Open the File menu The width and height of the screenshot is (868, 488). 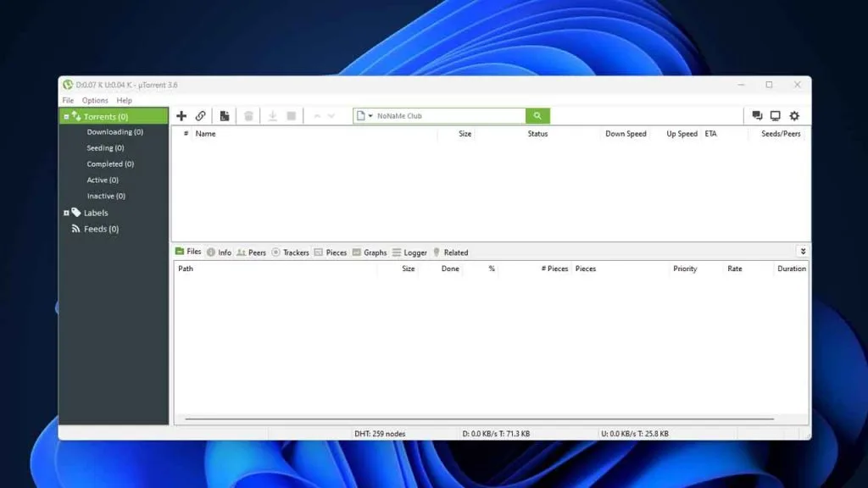pyautogui.click(x=68, y=100)
